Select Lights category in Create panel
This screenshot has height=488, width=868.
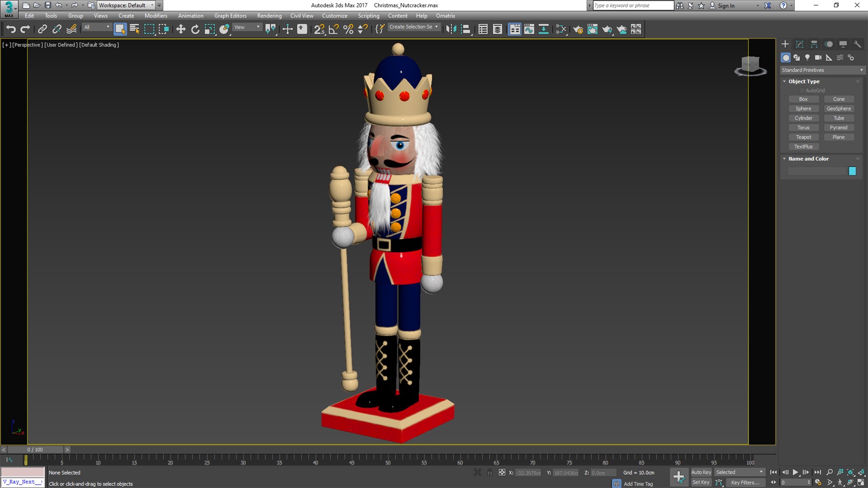[x=807, y=57]
